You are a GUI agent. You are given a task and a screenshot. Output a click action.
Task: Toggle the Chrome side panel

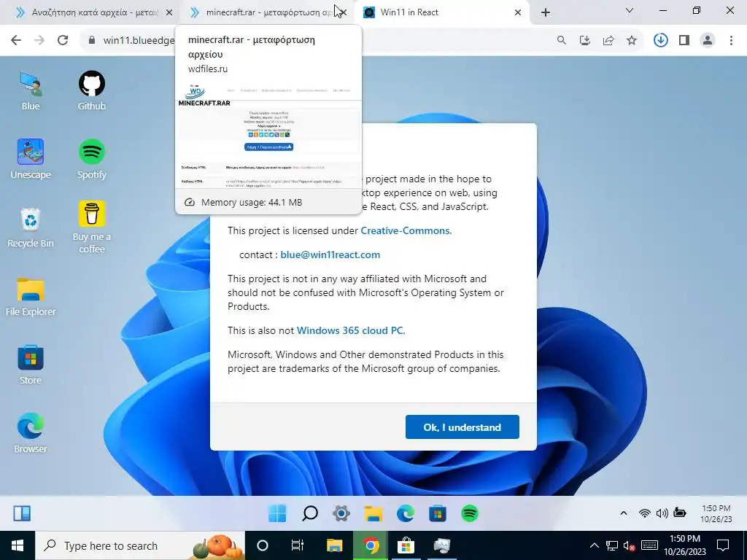pyautogui.click(x=684, y=41)
